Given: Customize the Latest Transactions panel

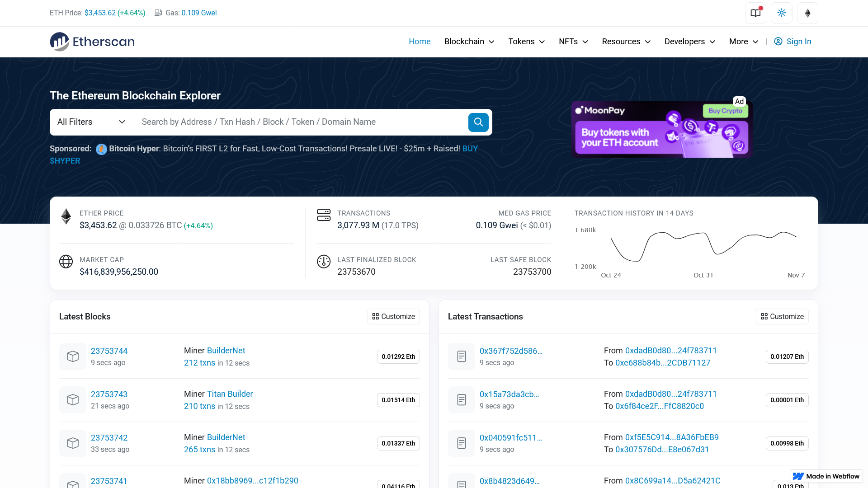Looking at the screenshot, I should pyautogui.click(x=782, y=317).
